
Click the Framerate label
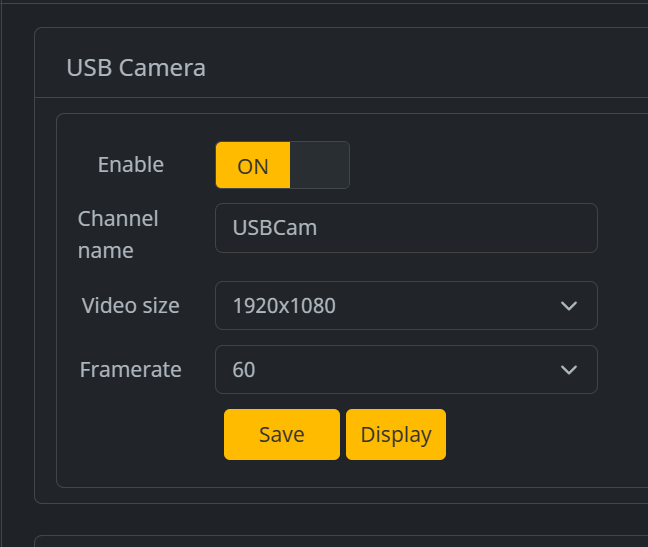[130, 370]
